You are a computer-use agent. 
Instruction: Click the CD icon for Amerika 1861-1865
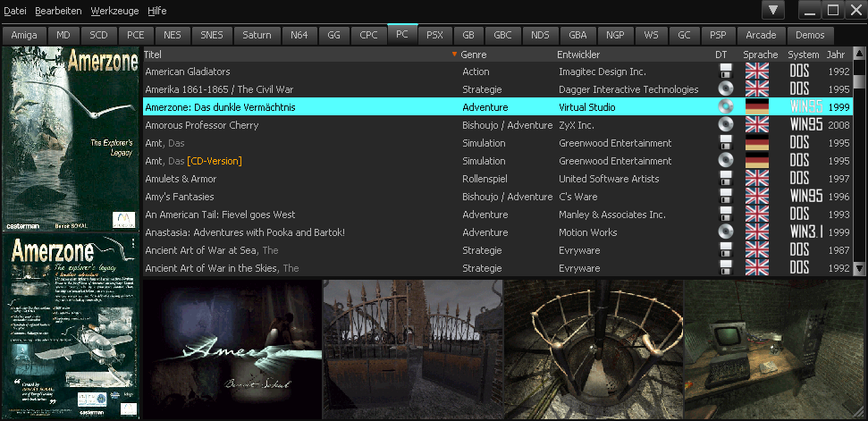click(725, 89)
